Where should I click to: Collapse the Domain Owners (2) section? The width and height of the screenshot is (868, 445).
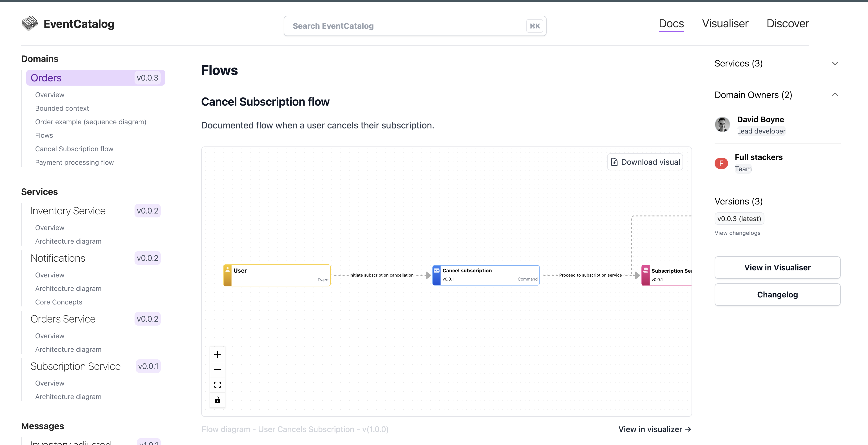(835, 94)
